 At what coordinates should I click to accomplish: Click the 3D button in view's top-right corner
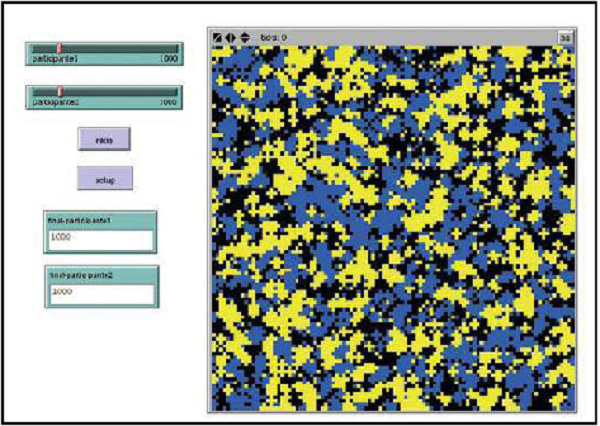point(565,37)
